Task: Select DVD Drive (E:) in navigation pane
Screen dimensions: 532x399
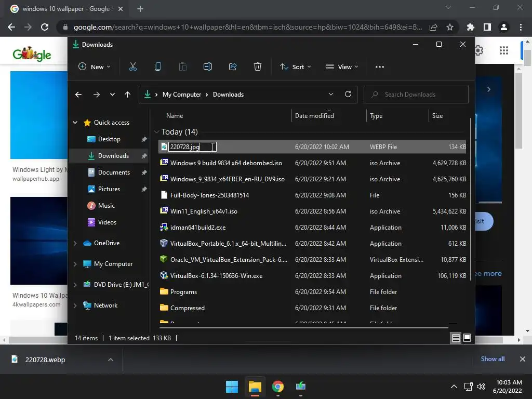Action: tap(115, 285)
